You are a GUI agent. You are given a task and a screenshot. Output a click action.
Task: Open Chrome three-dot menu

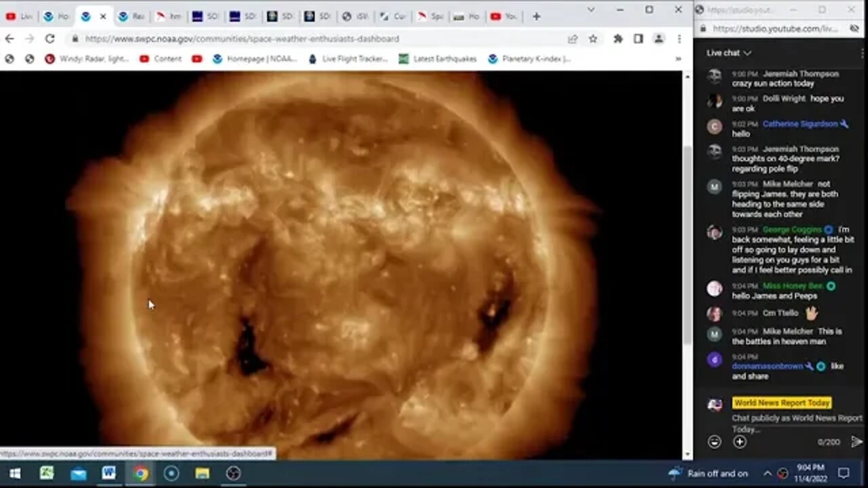(x=679, y=39)
